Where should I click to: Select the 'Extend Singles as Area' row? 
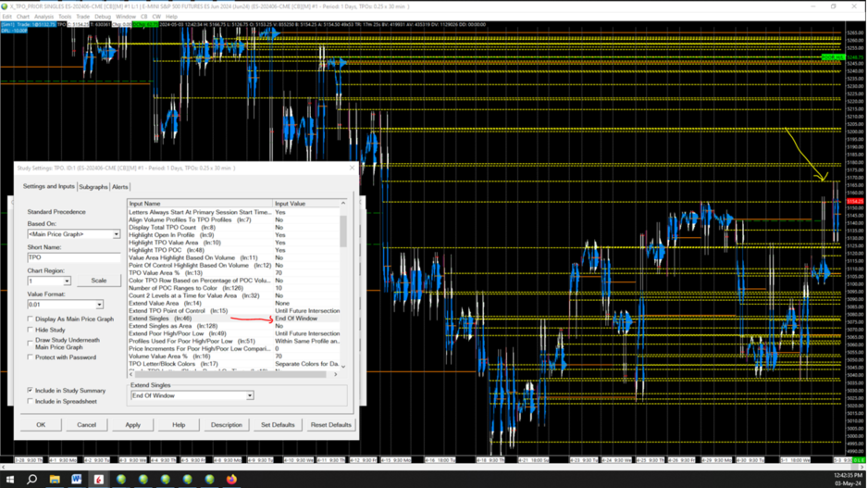[x=233, y=326]
